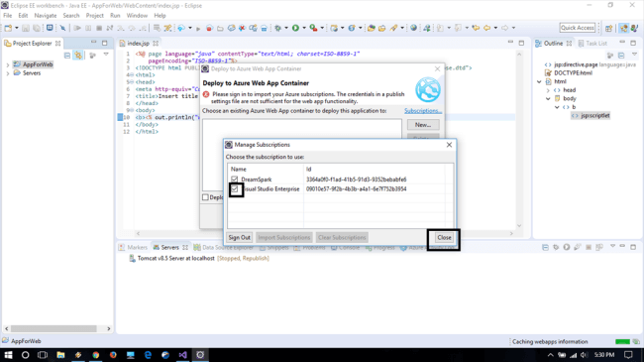Open the Project menu
This screenshot has height=362, width=644.
pyautogui.click(x=94, y=16)
